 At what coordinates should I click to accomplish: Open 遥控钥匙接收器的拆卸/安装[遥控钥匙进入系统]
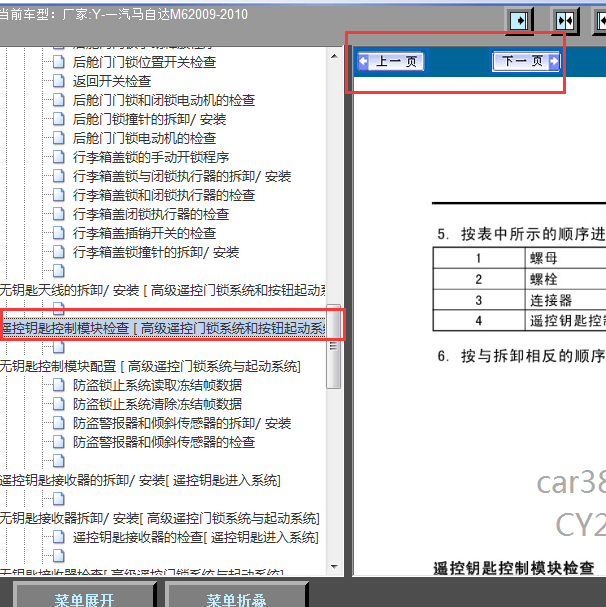click(140, 480)
